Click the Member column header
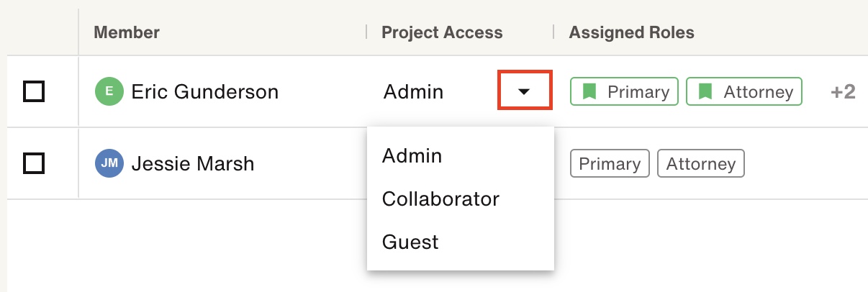Image resolution: width=868 pixels, height=292 pixels. (127, 32)
